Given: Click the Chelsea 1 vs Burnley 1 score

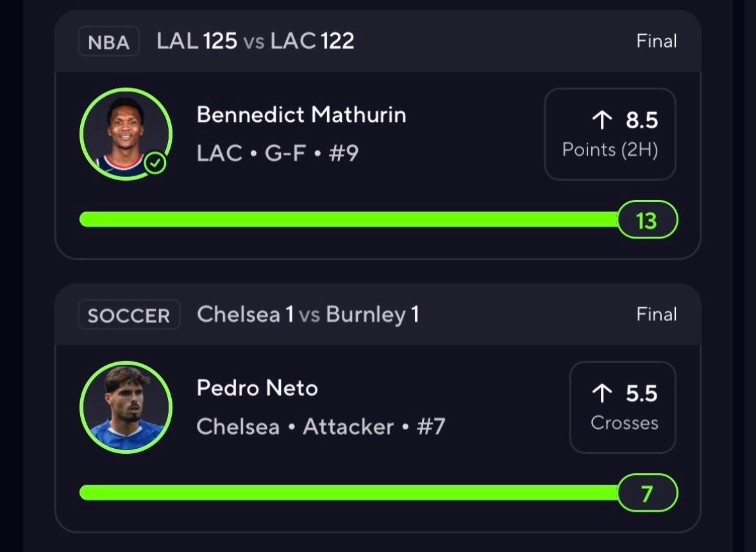Looking at the screenshot, I should pyautogui.click(x=308, y=314).
